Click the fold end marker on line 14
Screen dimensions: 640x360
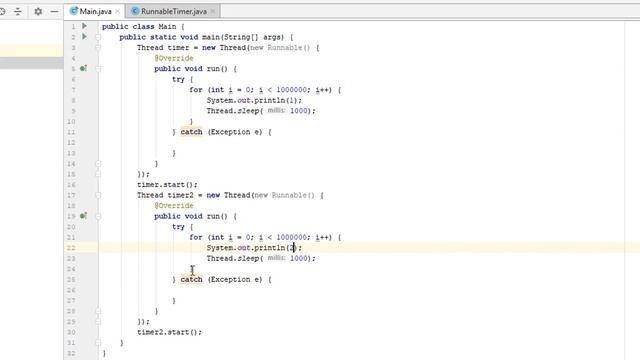(x=98, y=164)
